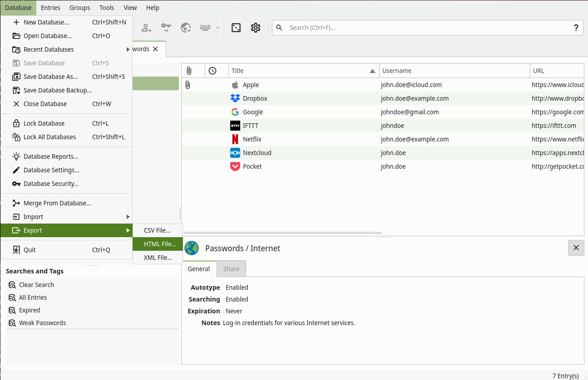Click the expiry clock column header

(x=212, y=71)
